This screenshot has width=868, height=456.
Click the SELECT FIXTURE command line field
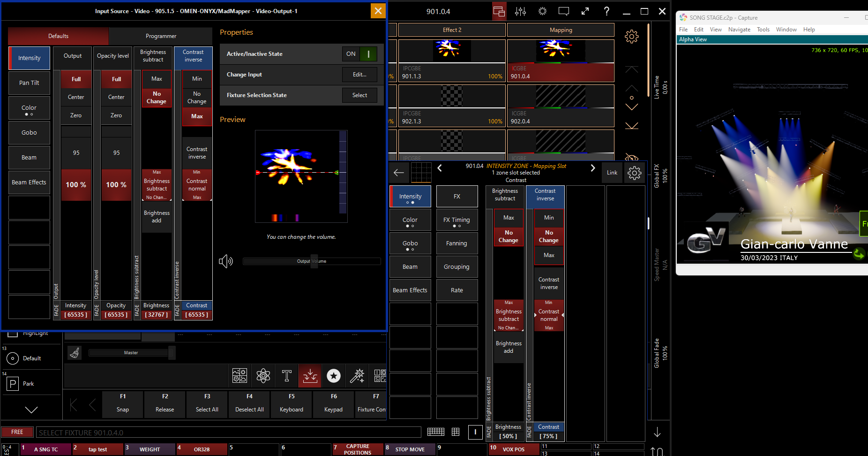tap(229, 433)
